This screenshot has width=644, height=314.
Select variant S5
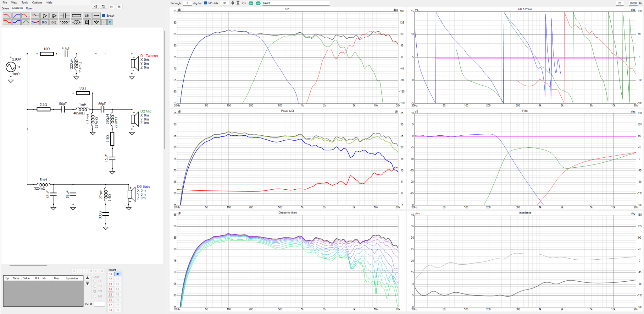coord(110,295)
